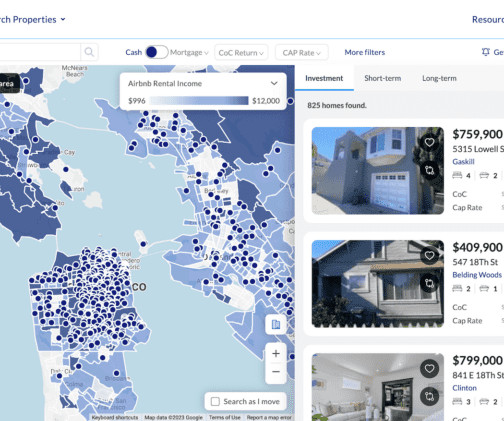The width and height of the screenshot is (504, 421).
Task: Enable the Search as I move checkbox
Action: (x=215, y=401)
